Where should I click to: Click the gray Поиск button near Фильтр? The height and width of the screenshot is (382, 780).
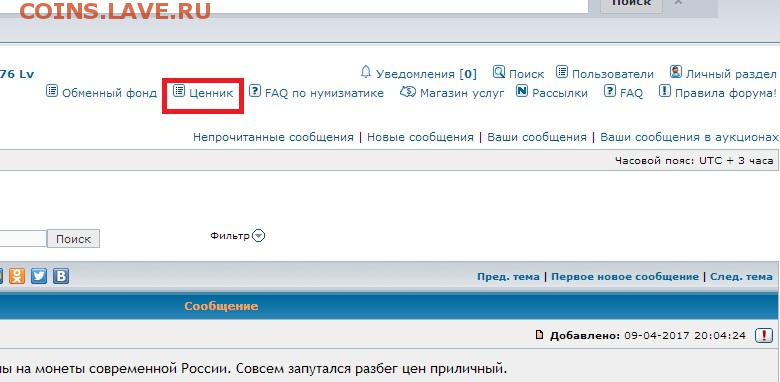click(73, 239)
